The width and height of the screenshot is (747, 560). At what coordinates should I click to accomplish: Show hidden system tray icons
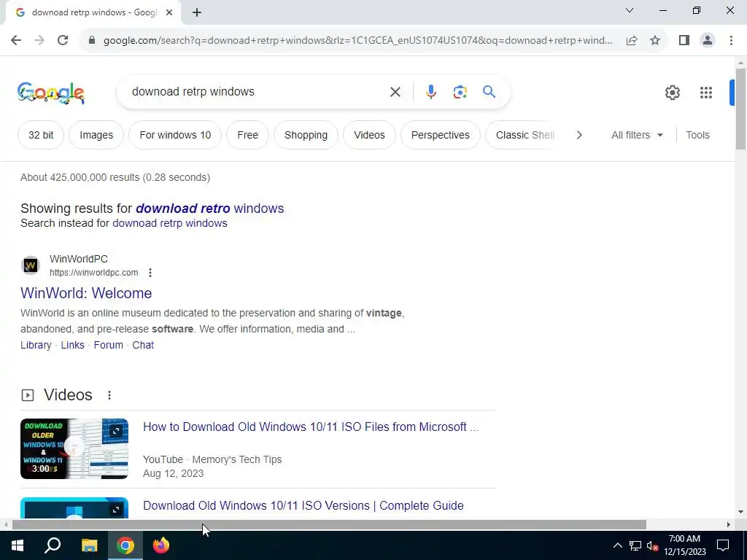(x=617, y=545)
